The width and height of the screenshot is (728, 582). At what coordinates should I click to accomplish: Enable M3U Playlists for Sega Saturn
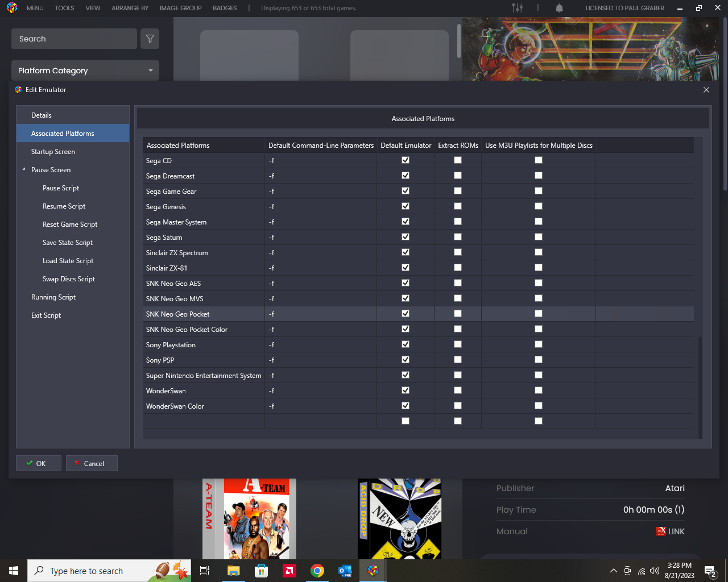[539, 237]
